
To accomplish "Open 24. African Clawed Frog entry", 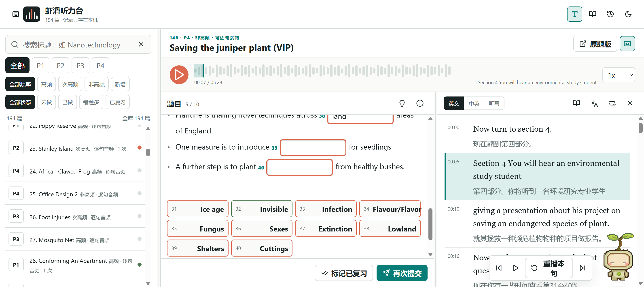I will point(75,171).
